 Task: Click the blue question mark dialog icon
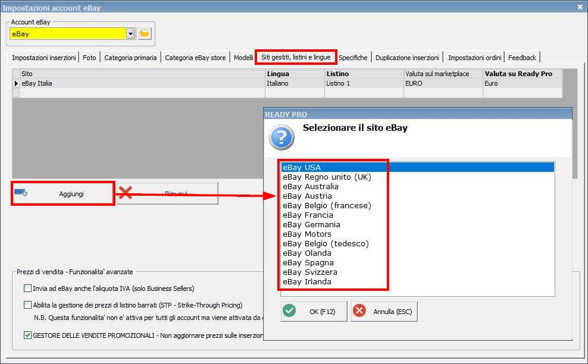tap(282, 137)
